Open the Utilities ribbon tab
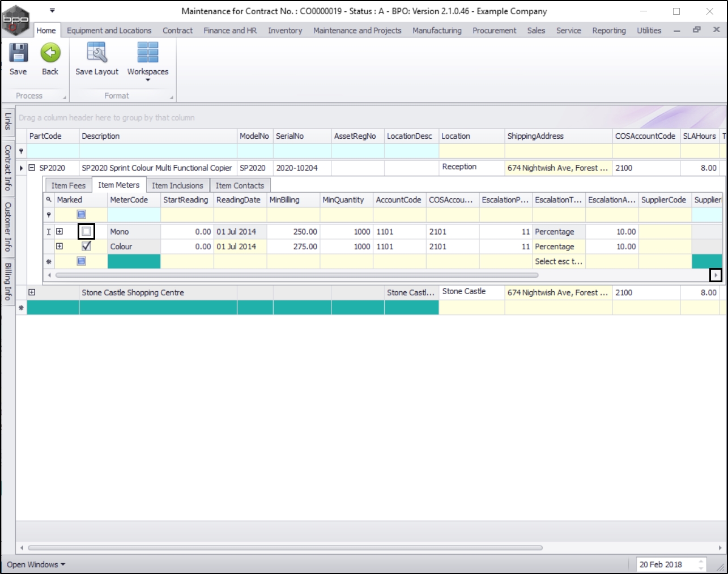The height and width of the screenshot is (574, 728). click(649, 31)
